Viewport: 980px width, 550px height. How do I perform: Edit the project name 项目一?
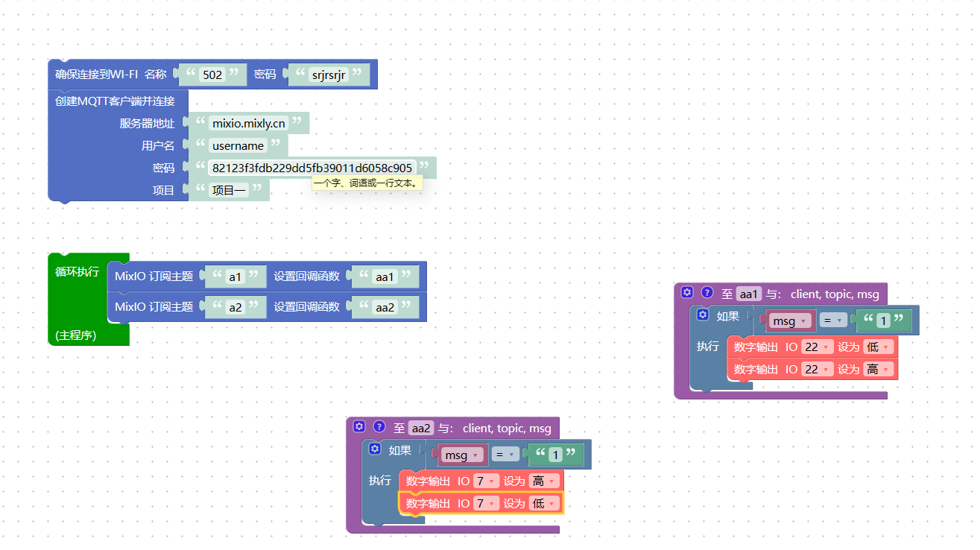point(229,191)
